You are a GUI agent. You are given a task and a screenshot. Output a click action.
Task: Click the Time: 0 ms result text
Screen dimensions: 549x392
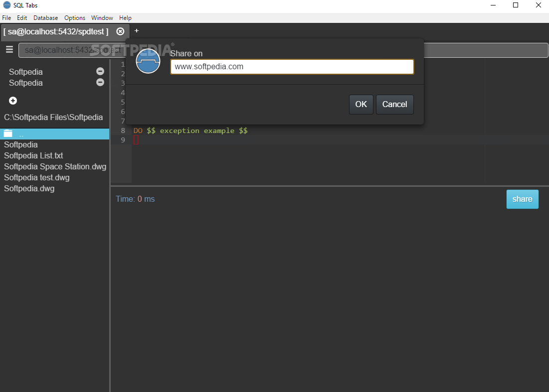135,199
